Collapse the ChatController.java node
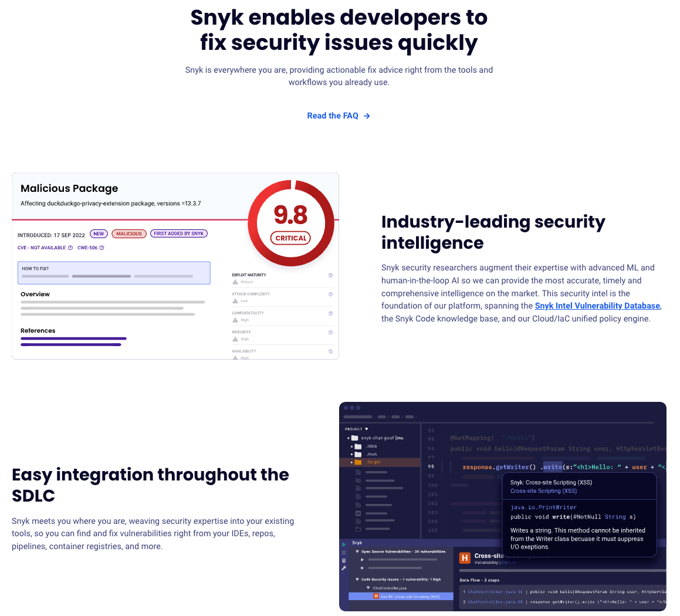680x616 pixels. pyautogui.click(x=368, y=588)
